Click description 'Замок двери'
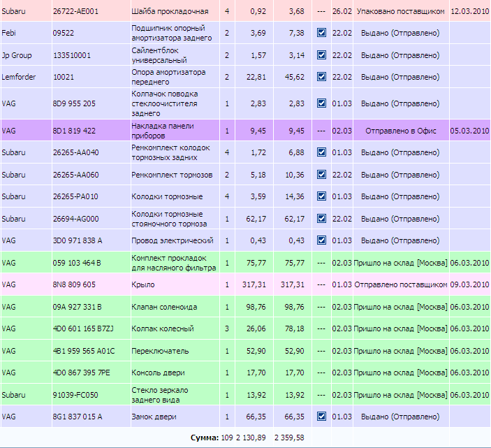Viewport: 491px width, 448px height. click(154, 417)
